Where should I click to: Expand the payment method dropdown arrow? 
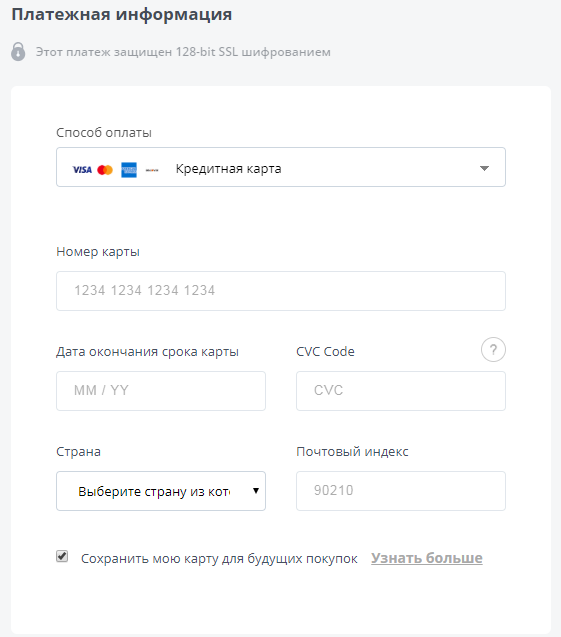(x=484, y=168)
